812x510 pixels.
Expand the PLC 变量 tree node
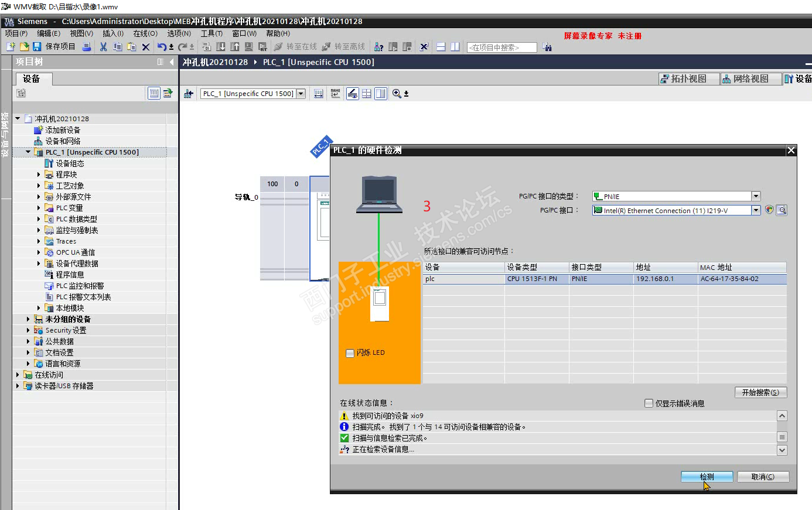pos(39,208)
